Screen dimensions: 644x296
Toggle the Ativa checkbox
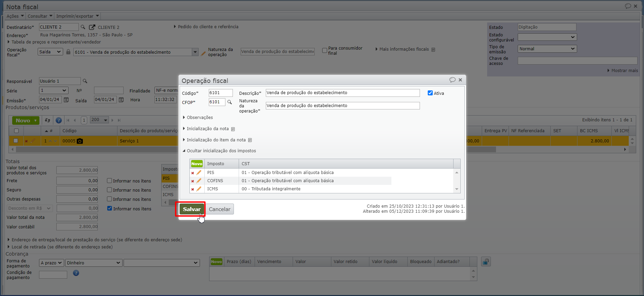pyautogui.click(x=430, y=93)
